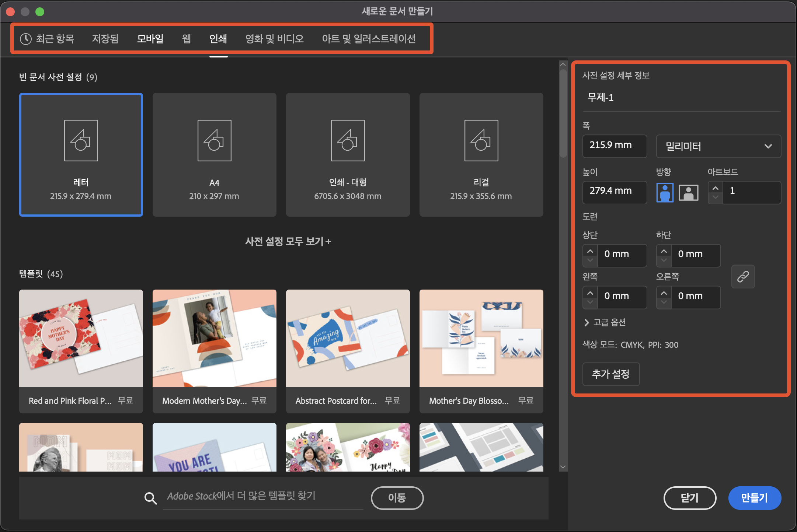Choose the 리걸 preset icon
The image size is (797, 532).
coord(481,140)
